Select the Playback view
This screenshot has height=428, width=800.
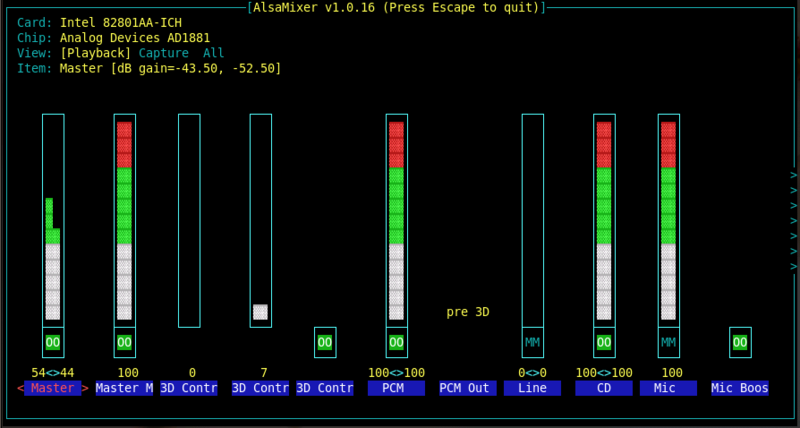click(x=96, y=53)
